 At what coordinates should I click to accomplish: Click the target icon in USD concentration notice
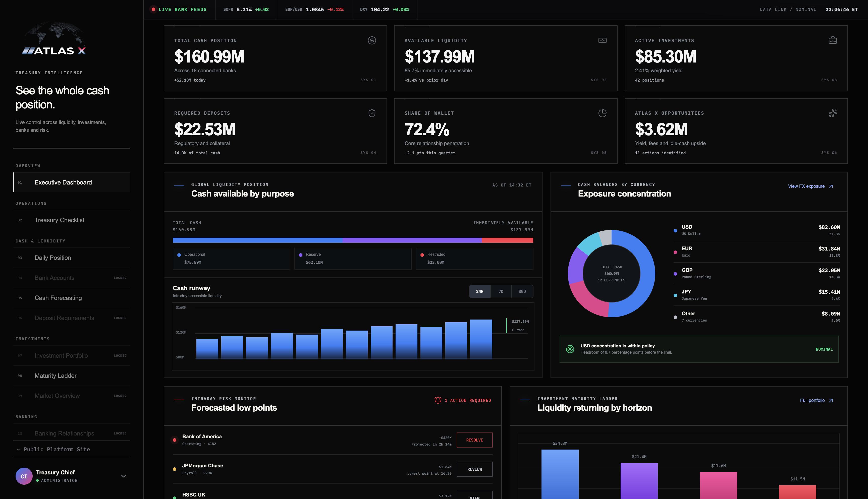(x=570, y=349)
